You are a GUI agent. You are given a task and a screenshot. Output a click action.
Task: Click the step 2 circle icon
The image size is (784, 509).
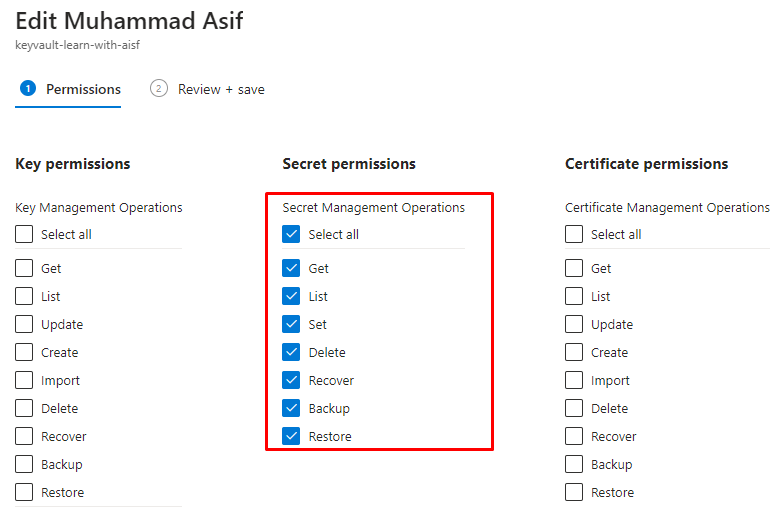point(158,88)
